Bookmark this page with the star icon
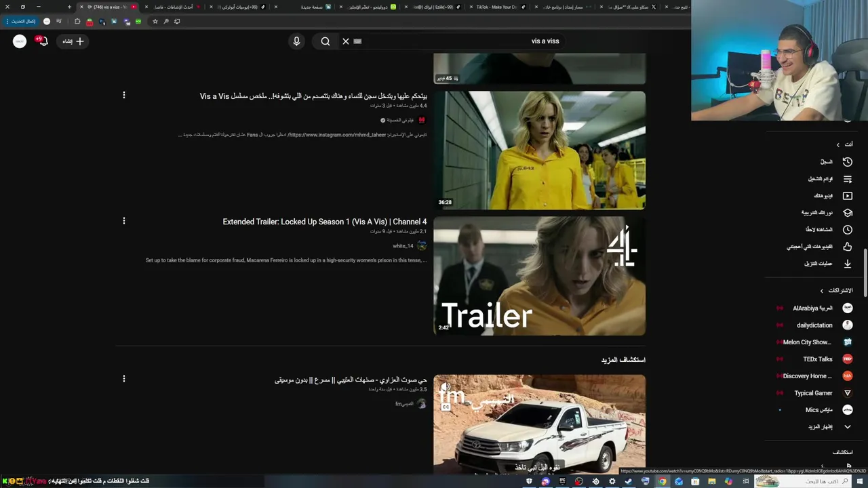 click(155, 21)
